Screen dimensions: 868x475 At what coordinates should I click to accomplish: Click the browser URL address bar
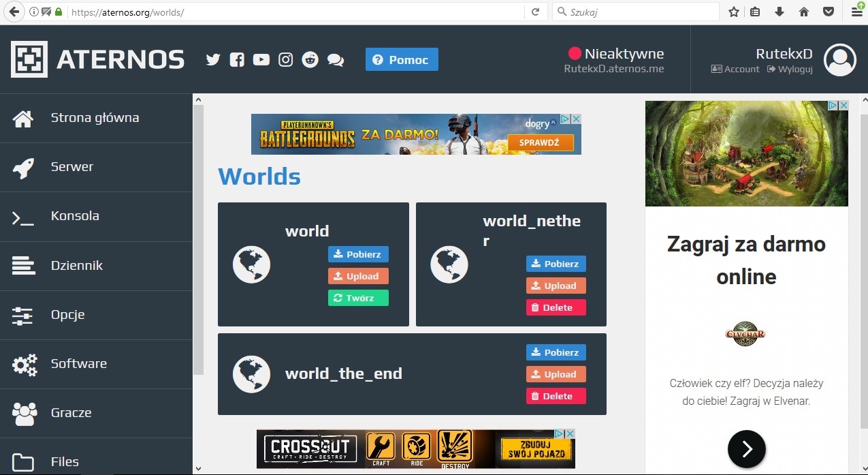(x=296, y=12)
